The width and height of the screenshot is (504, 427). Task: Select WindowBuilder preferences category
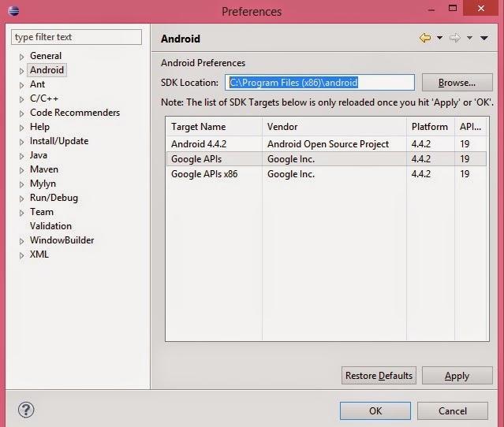pos(62,240)
